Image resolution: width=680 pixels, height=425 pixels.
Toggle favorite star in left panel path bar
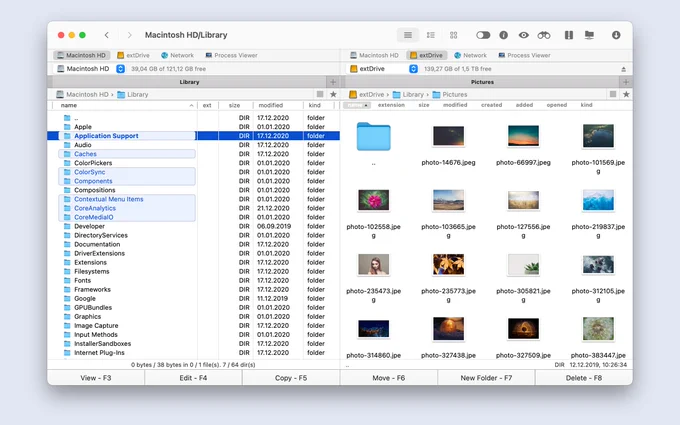tap(333, 94)
